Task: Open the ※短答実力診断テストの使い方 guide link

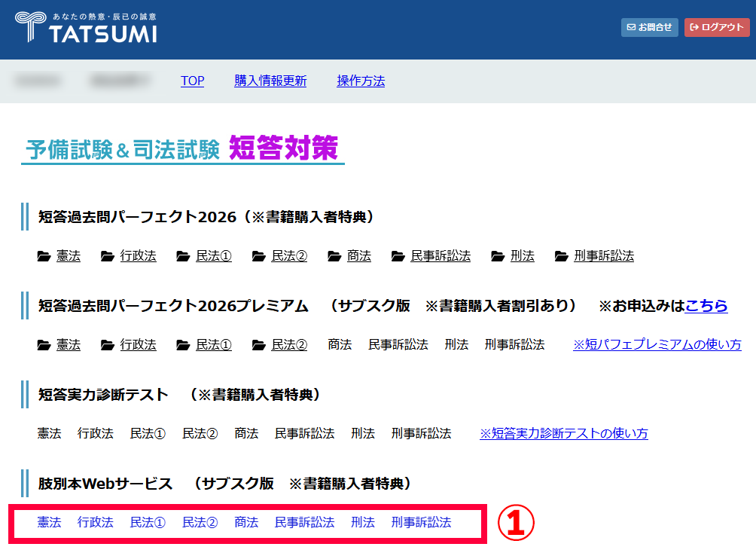Action: point(563,433)
